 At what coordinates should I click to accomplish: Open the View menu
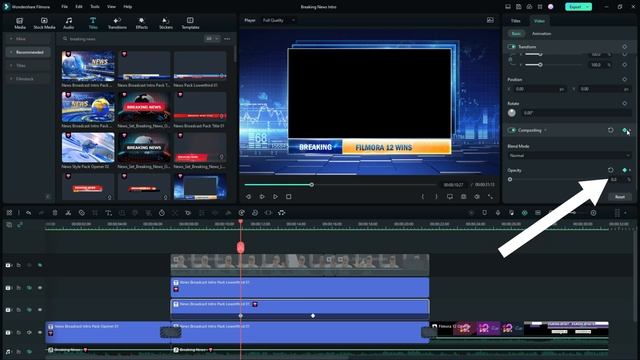111,7
